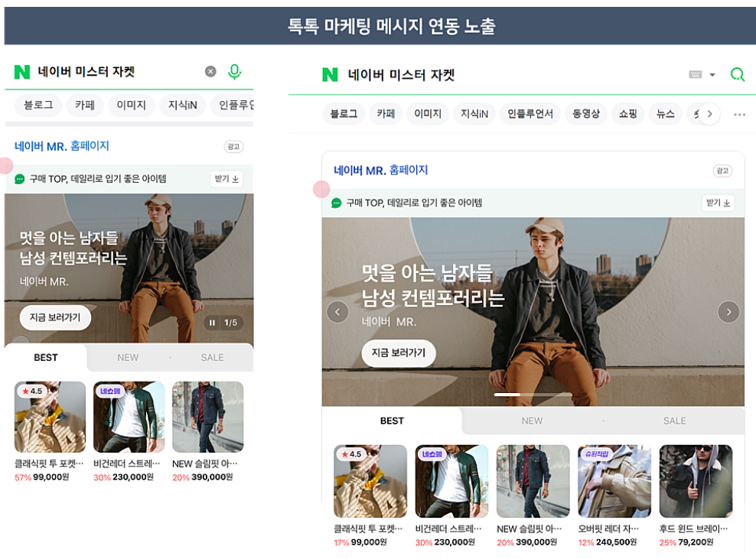
Task: Open the three-dot more options menu
Action: (739, 114)
